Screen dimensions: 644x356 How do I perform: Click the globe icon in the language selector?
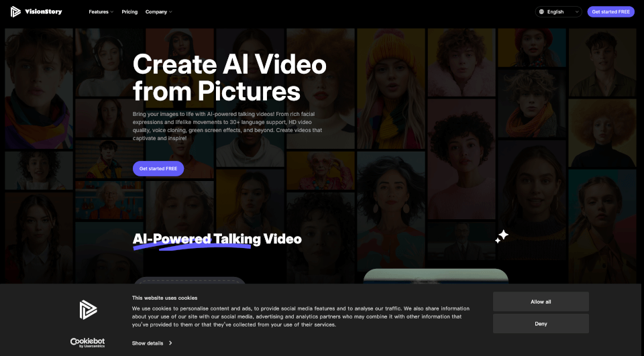[x=541, y=11]
